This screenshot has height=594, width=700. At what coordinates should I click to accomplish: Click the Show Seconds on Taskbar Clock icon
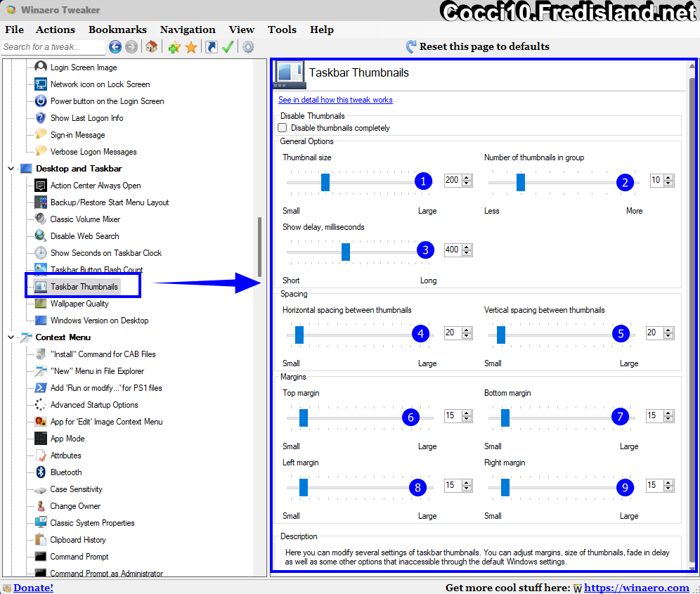(x=41, y=253)
